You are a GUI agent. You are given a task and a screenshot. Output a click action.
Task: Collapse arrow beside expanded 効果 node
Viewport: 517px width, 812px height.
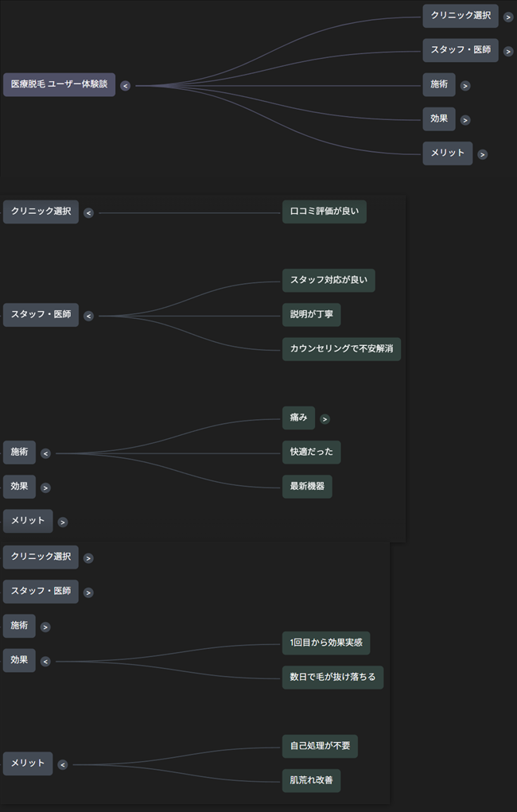(45, 661)
